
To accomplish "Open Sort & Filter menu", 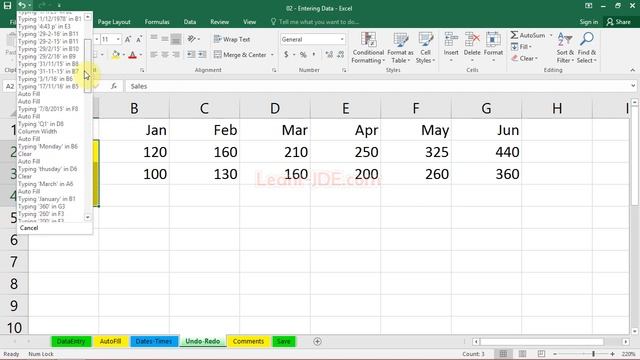I will pos(565,48).
